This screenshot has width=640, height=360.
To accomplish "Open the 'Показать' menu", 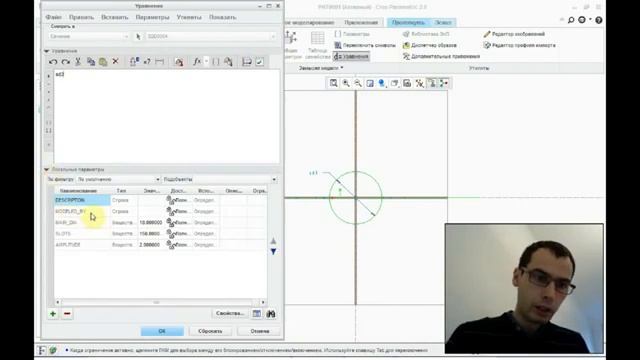I will click(222, 17).
